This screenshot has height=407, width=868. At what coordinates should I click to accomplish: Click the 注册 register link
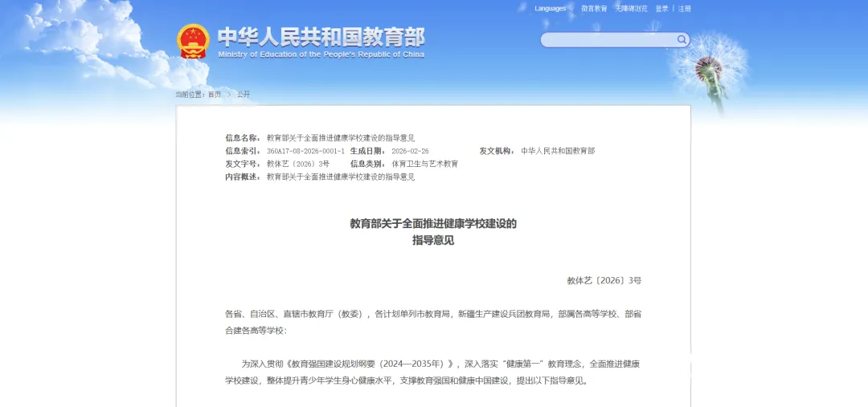pyautogui.click(x=685, y=9)
